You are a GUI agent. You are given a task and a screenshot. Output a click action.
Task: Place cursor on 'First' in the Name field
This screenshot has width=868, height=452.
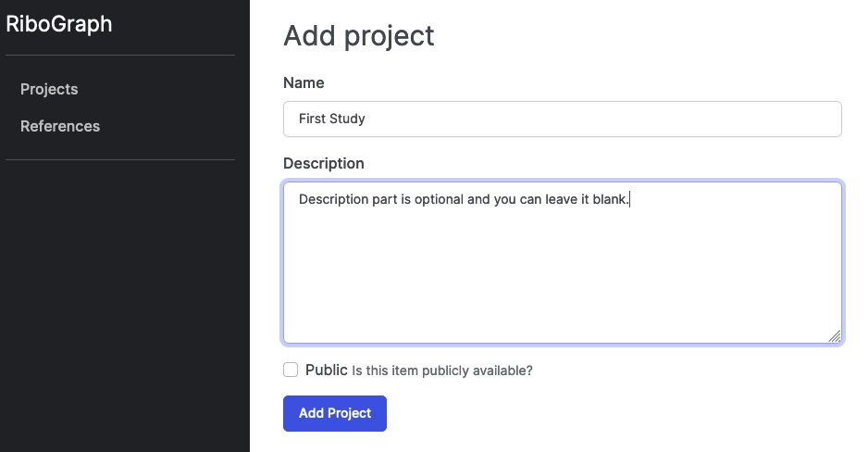pyautogui.click(x=312, y=119)
